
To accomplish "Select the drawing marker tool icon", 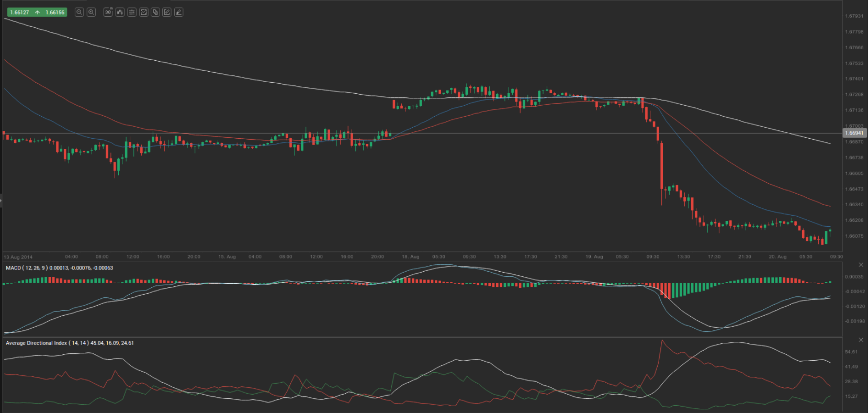I will tap(179, 12).
